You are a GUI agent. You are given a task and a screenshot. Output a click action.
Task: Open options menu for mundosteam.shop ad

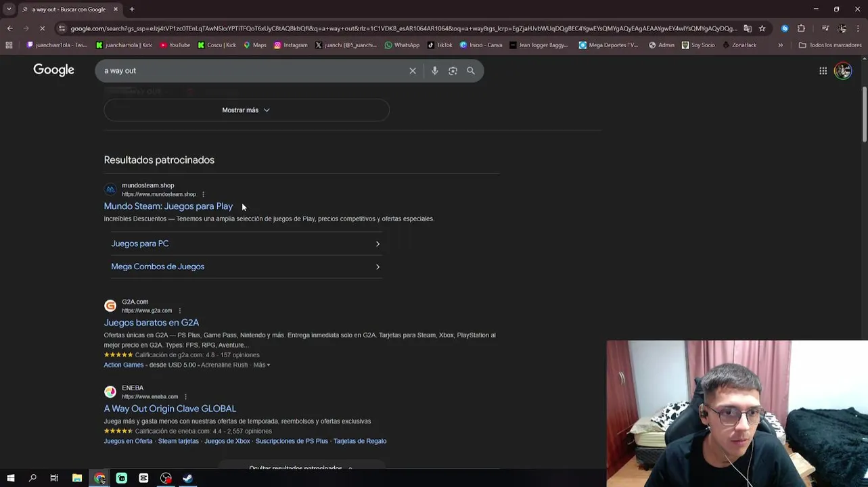pos(203,194)
